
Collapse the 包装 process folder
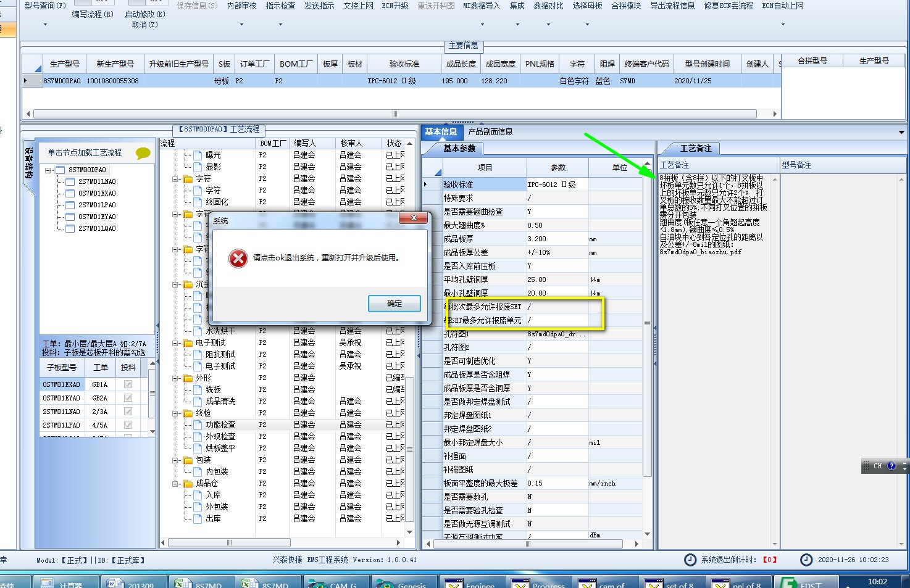(x=175, y=460)
